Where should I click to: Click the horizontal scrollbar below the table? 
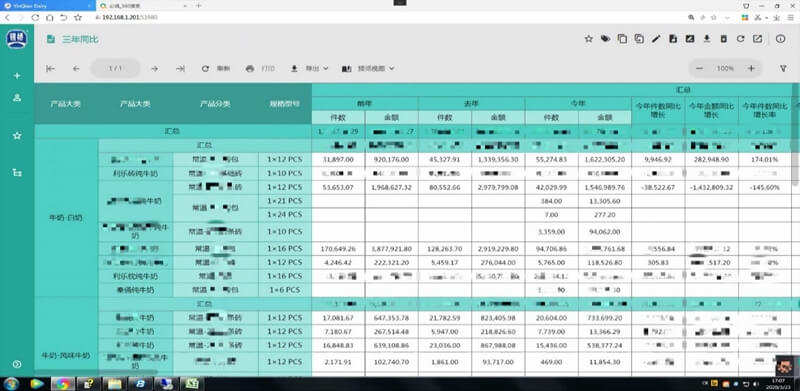click(96, 374)
